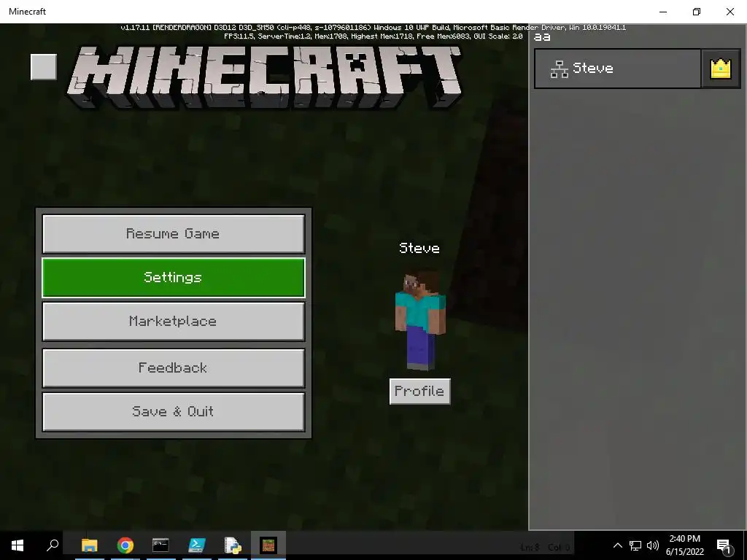Open PowerShell taskbar icon
The image size is (747, 560).
[197, 545]
